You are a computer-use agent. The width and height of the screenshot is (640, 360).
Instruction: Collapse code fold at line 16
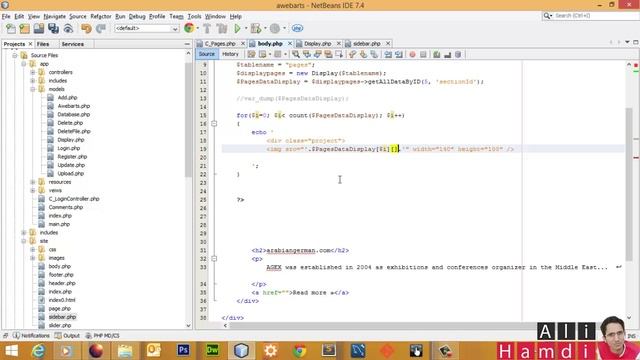pyautogui.click(x=214, y=123)
